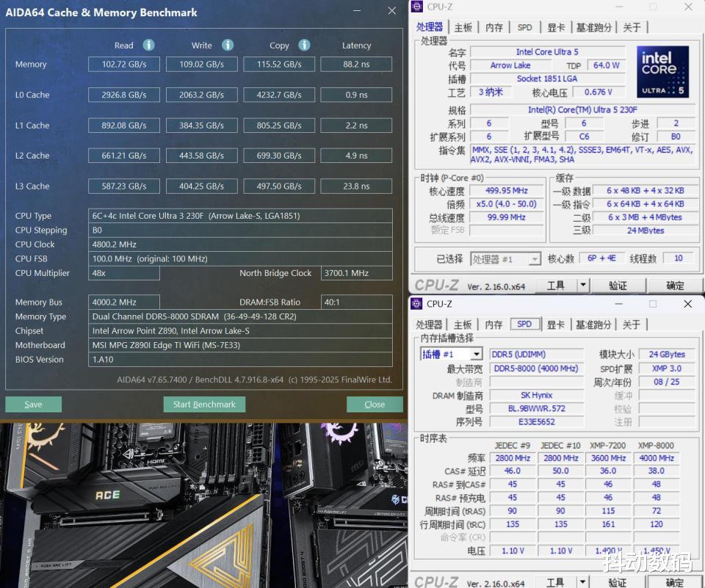Click the 验证 button in top CPU-Z

[x=618, y=285]
